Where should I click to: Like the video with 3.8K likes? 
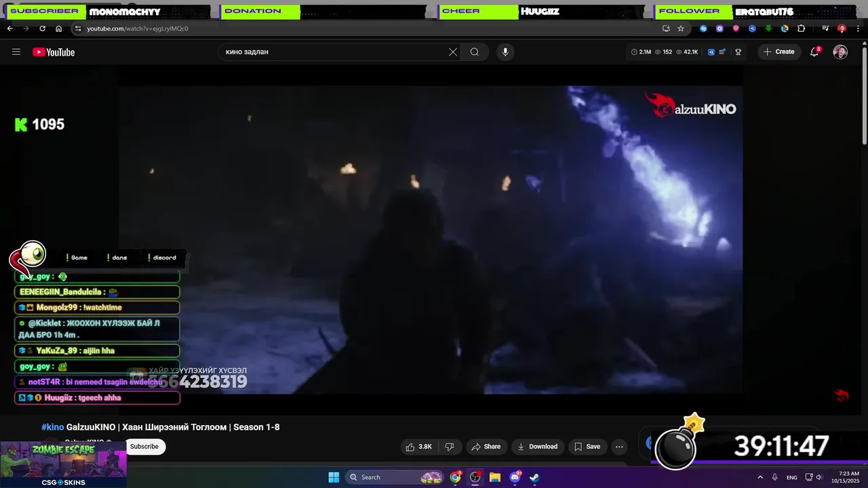coord(418,447)
